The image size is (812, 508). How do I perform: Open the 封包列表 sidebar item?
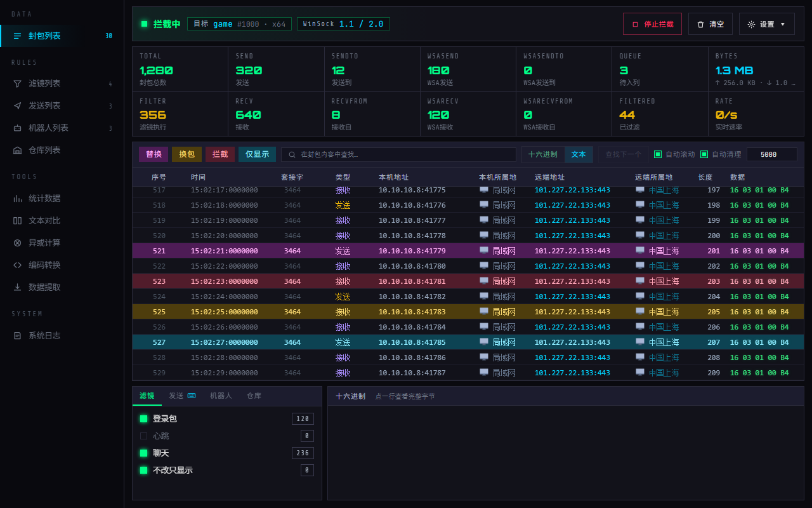point(62,36)
